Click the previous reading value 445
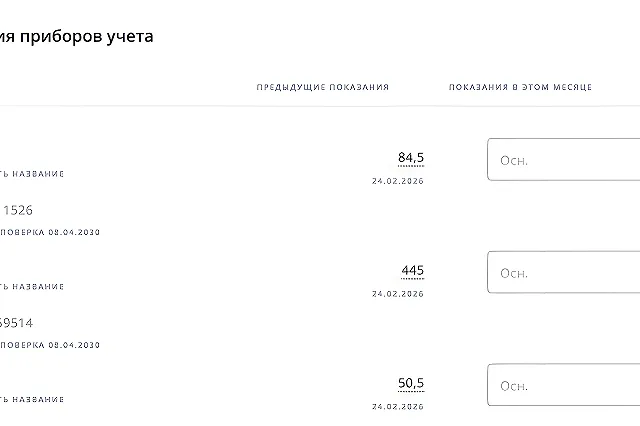This screenshot has width=640, height=426. (412, 270)
